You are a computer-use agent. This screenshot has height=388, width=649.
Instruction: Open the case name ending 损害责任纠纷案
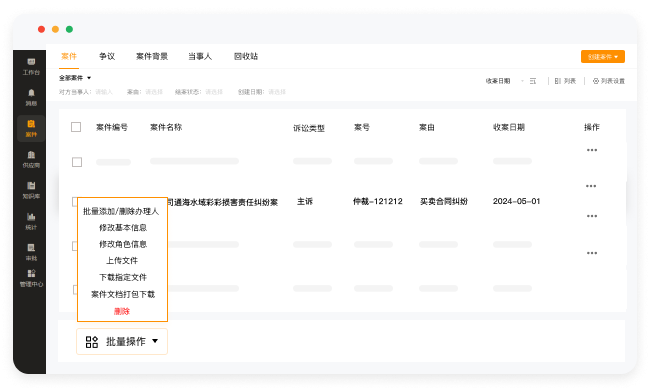click(223, 202)
